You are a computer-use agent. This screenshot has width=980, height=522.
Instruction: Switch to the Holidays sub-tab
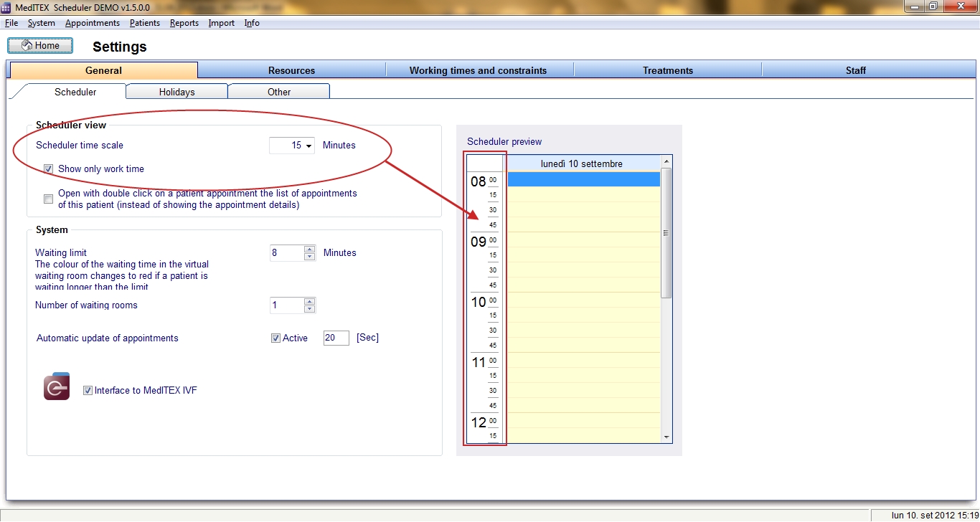tap(177, 92)
